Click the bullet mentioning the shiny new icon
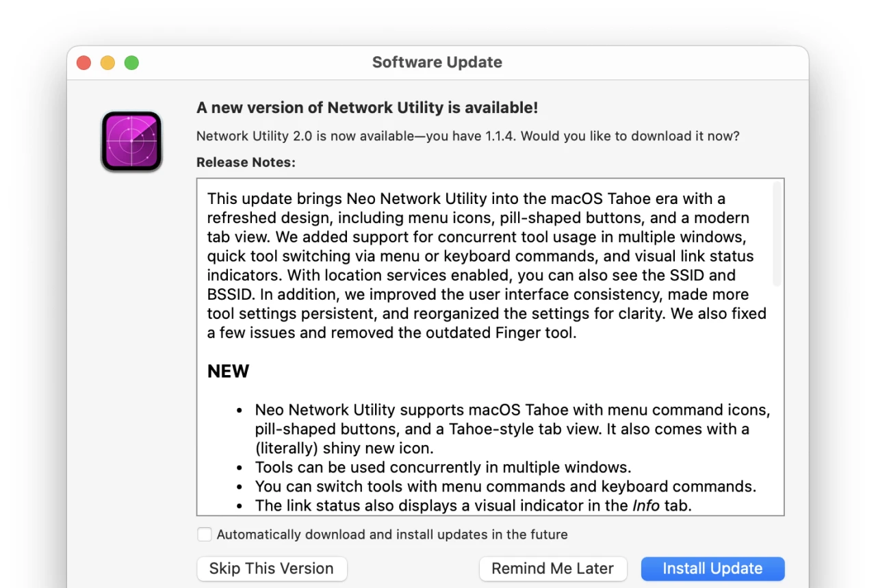Viewport: 876px width, 588px height. tap(512, 429)
